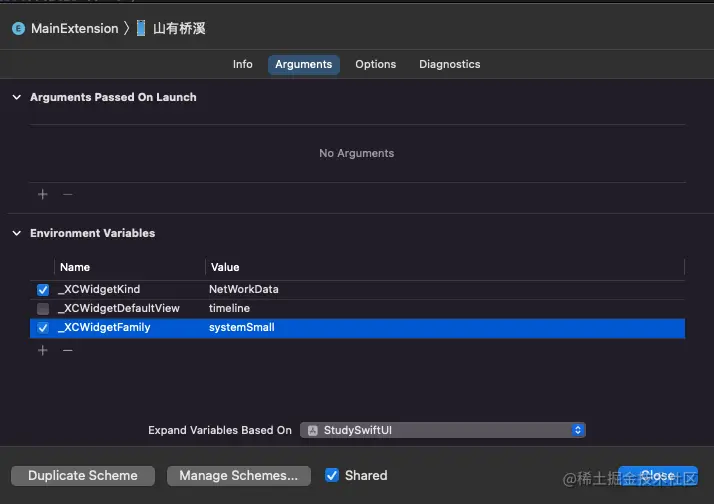
Task: Close the scheme editor
Action: click(658, 476)
